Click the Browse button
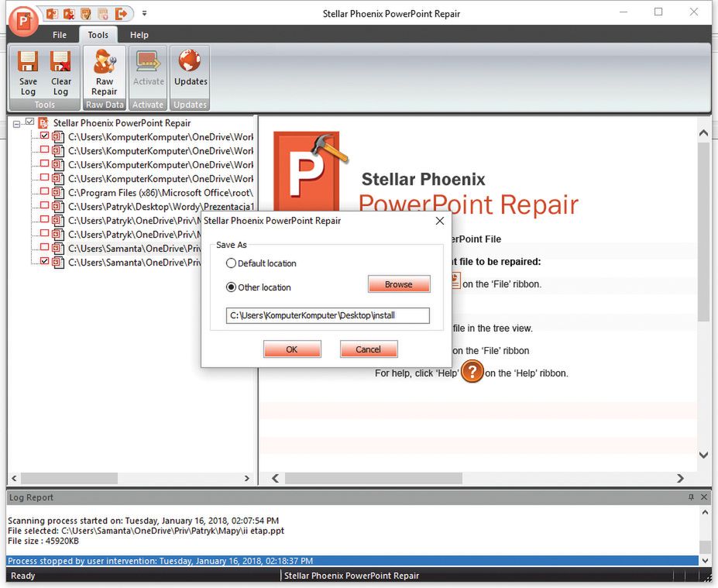This screenshot has height=588, width=718. (399, 284)
